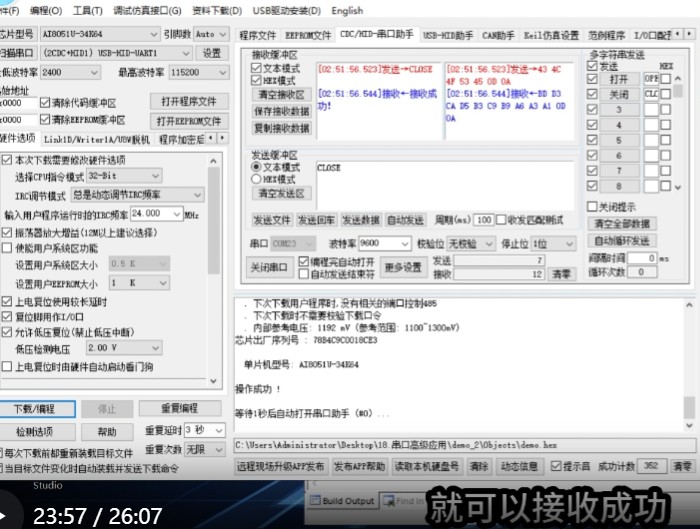This screenshot has width=700, height=529.
Task: Toggle 提示音 checkbox
Action: point(556,466)
